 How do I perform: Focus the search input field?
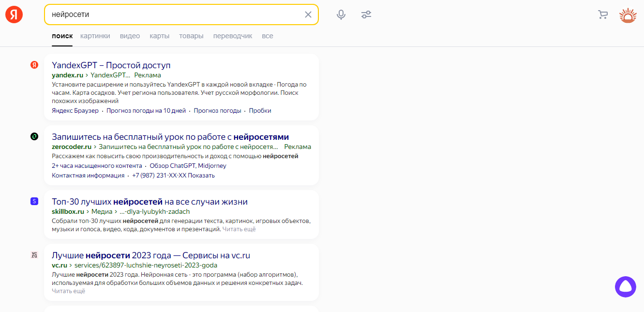pyautogui.click(x=174, y=15)
